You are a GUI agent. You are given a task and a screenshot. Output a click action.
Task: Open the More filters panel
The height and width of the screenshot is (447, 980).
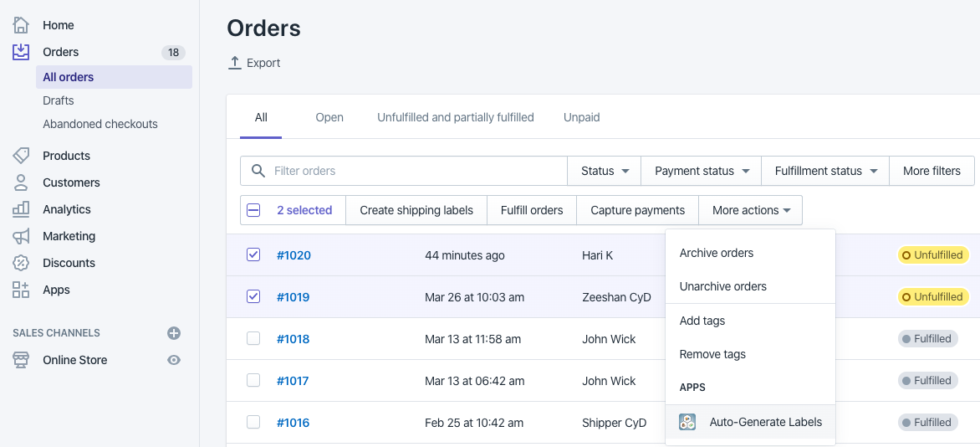[x=932, y=171]
